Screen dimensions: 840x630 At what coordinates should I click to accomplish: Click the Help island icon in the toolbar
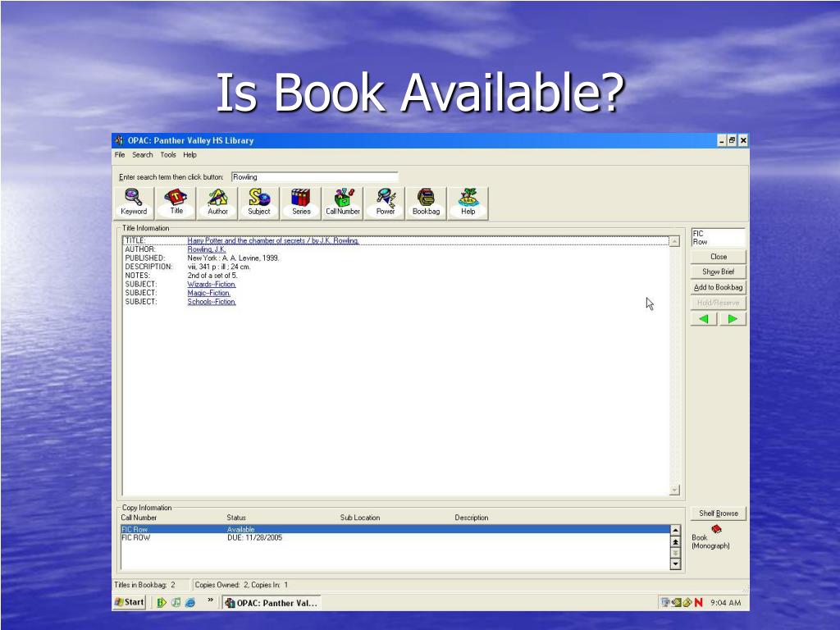pos(468,203)
